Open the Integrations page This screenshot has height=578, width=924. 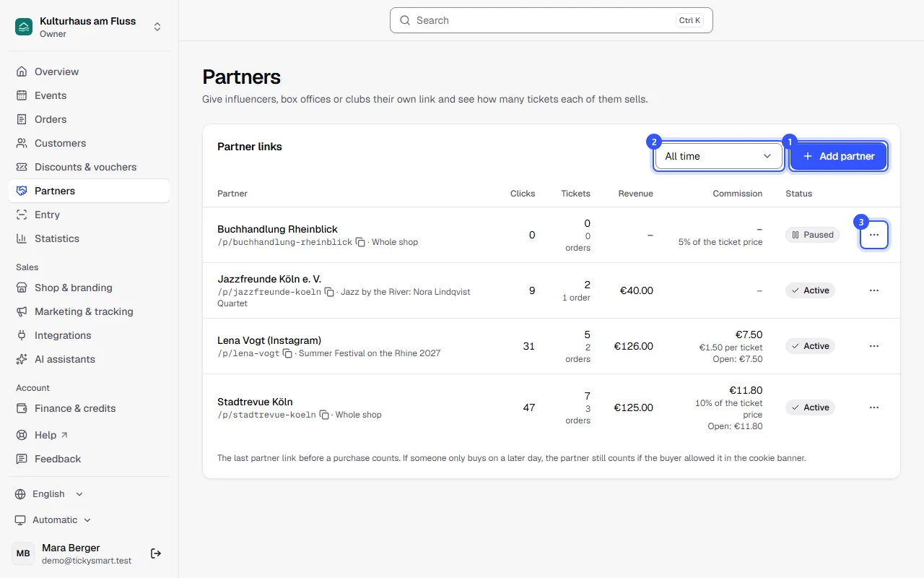(x=90, y=335)
